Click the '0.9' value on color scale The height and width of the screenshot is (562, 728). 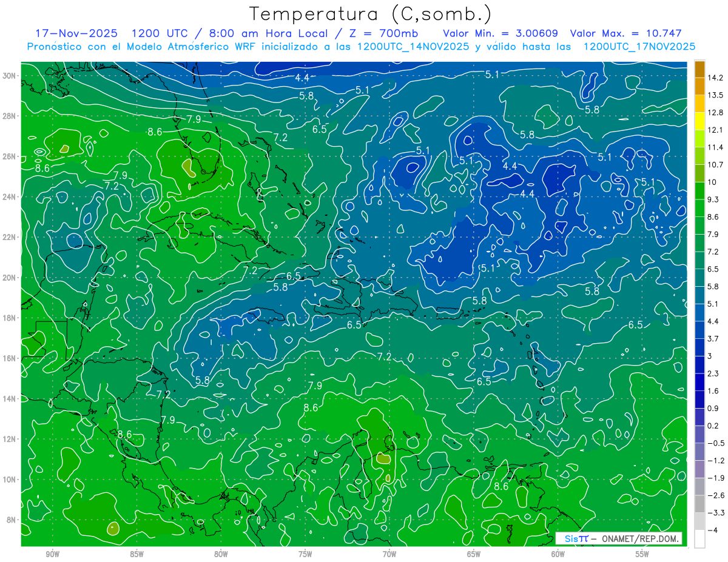point(714,408)
